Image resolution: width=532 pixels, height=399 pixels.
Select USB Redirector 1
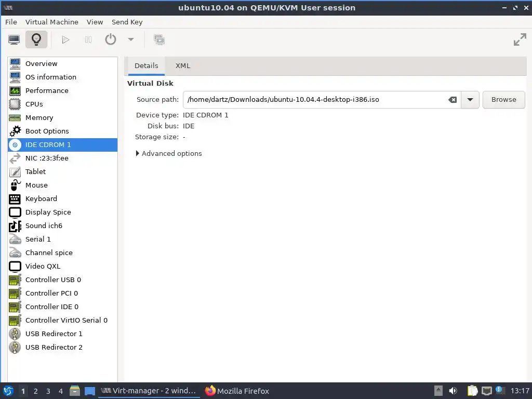(x=62, y=334)
